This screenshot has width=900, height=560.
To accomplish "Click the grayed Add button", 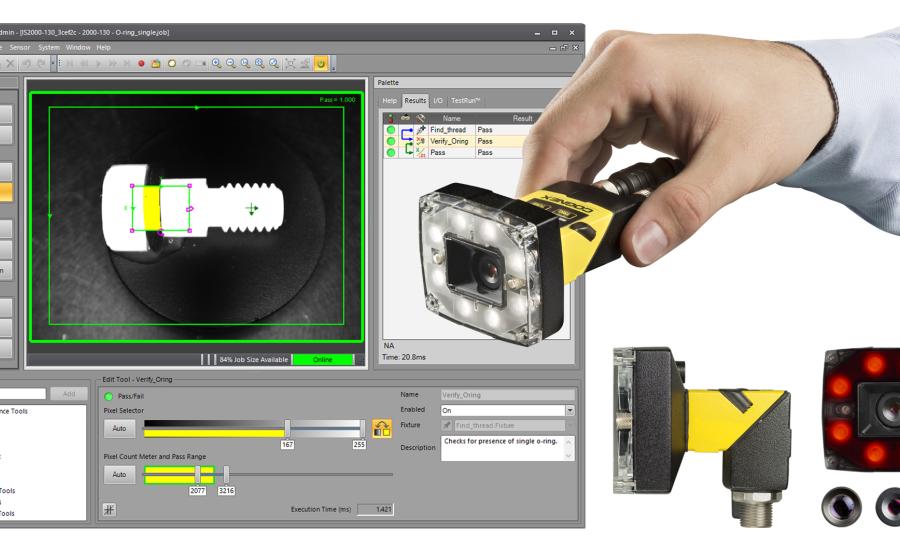I will pyautogui.click(x=69, y=394).
